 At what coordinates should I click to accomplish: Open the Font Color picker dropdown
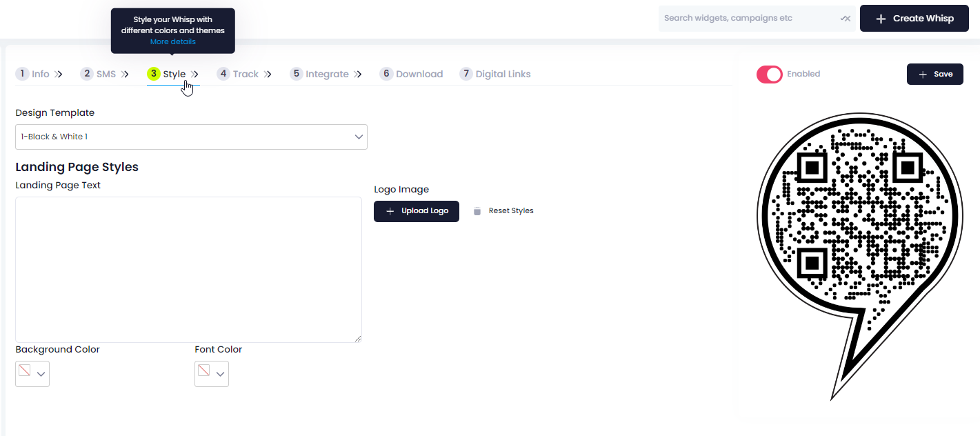212,374
